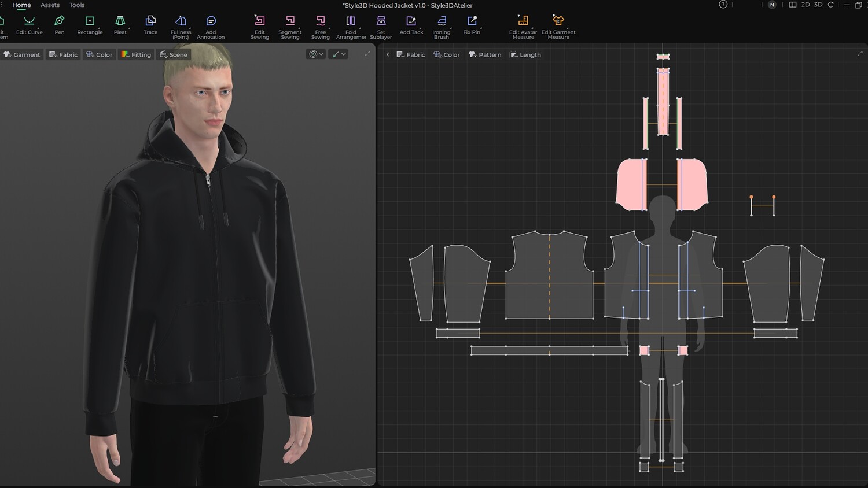868x488 pixels.
Task: Toggle Color display in 2D window
Action: coord(447,54)
